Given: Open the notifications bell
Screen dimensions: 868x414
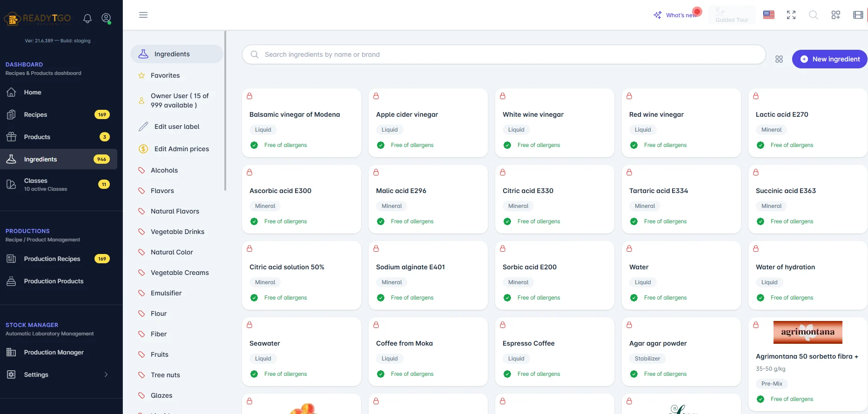Looking at the screenshot, I should click(87, 18).
